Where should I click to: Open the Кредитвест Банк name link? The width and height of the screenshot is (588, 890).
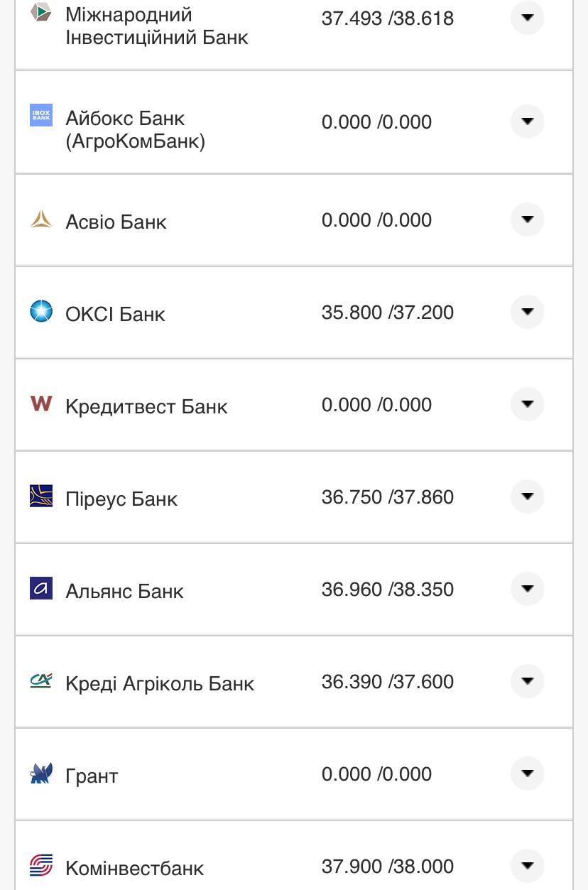(x=146, y=406)
